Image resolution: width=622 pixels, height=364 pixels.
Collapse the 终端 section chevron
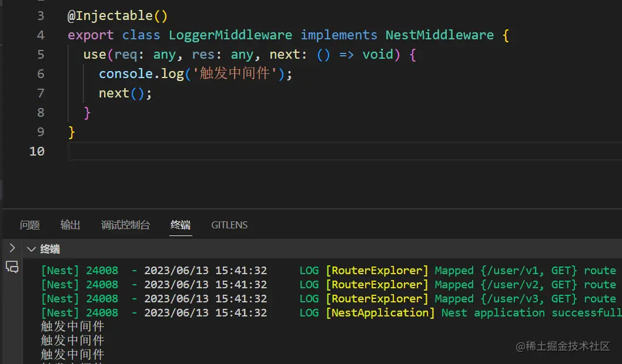tap(31, 249)
